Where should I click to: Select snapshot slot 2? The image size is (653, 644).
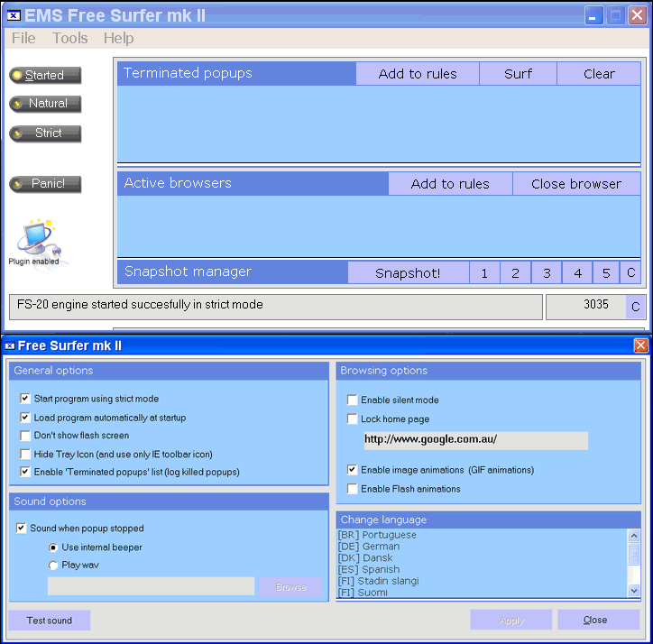515,273
